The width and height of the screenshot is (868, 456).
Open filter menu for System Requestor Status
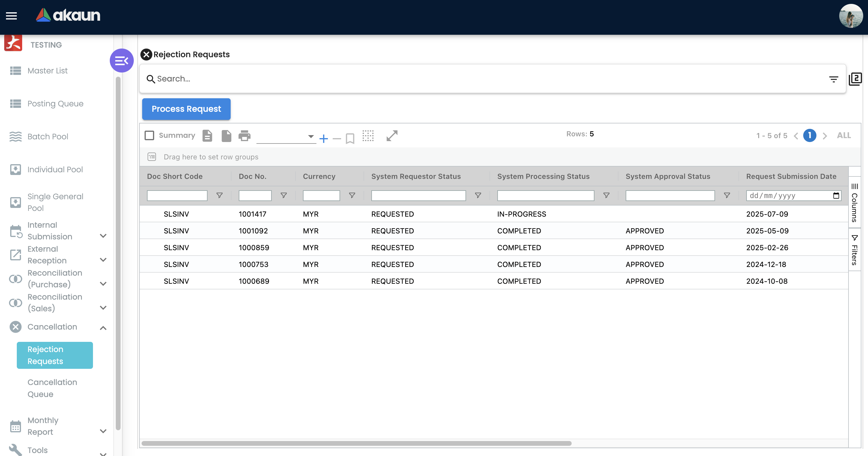tap(478, 195)
